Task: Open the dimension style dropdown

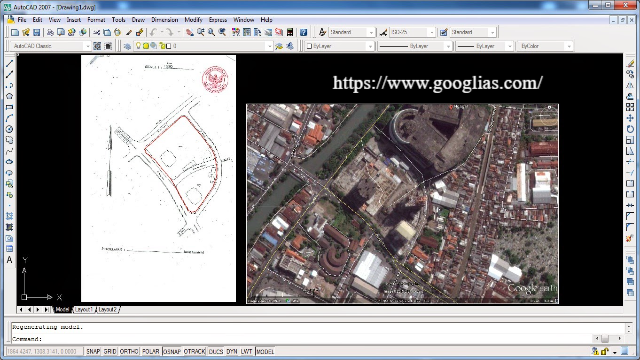Action: tap(431, 32)
